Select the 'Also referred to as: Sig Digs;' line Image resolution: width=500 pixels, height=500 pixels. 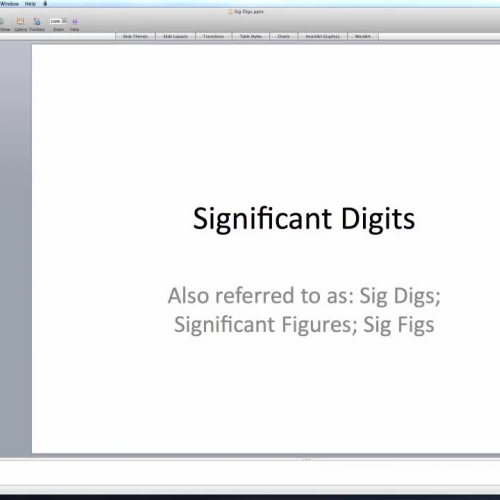click(304, 296)
